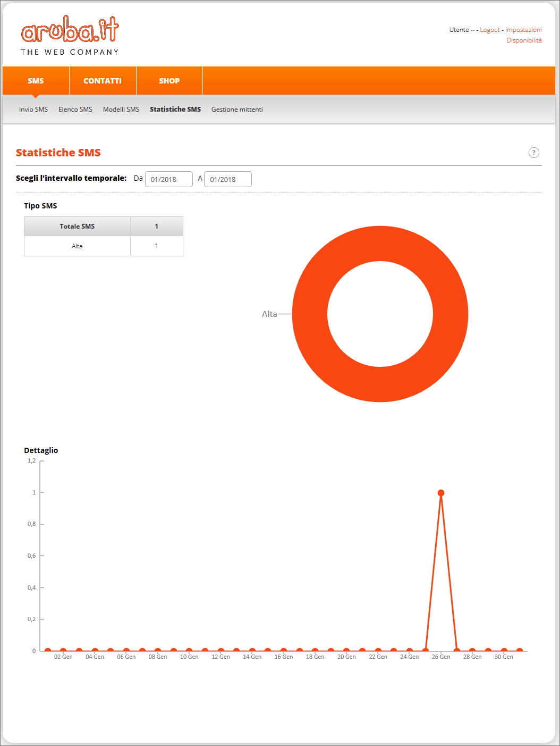Click the 08 Gen axis label
The image size is (560, 746).
pyautogui.click(x=158, y=657)
